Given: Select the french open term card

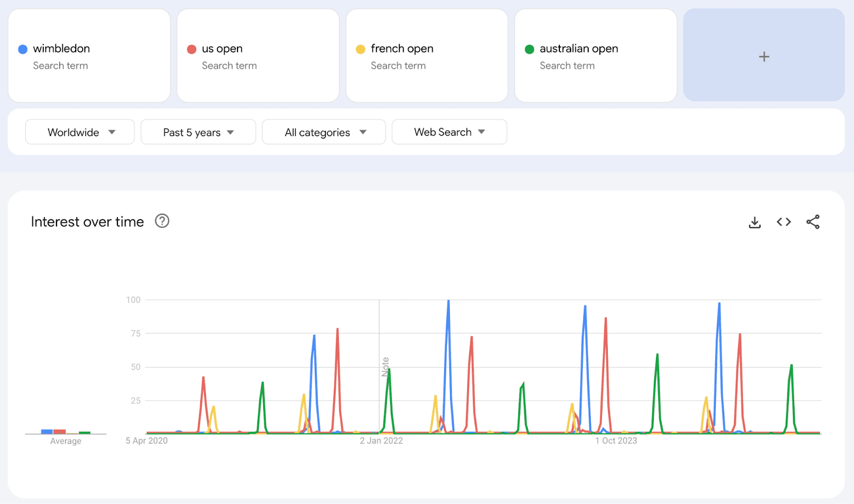Looking at the screenshot, I should [426, 56].
